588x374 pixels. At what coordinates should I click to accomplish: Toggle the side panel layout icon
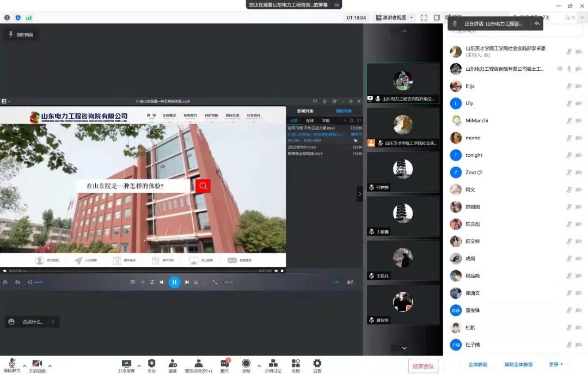point(437,17)
